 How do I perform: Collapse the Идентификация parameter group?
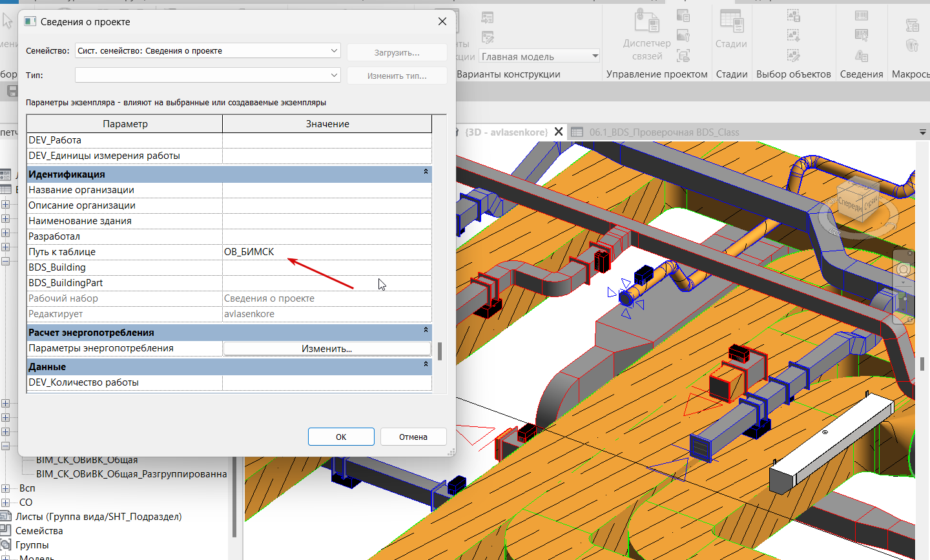click(x=426, y=172)
